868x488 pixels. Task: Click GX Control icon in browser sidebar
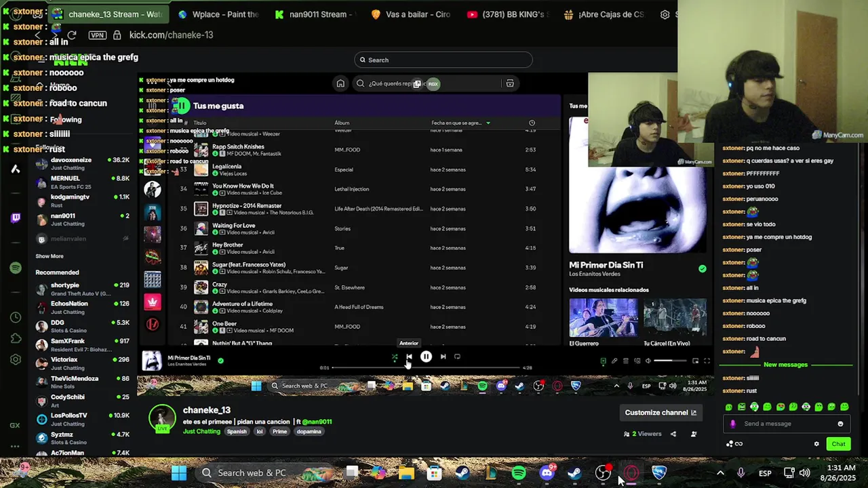click(15, 426)
